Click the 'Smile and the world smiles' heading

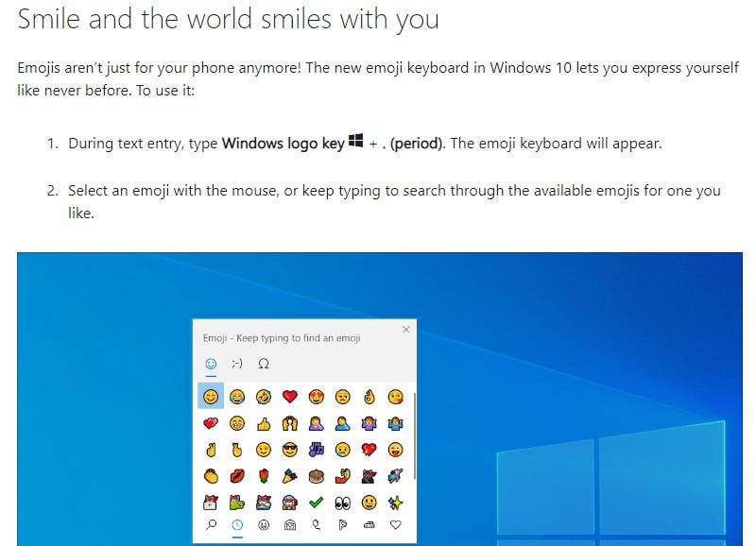(x=228, y=19)
